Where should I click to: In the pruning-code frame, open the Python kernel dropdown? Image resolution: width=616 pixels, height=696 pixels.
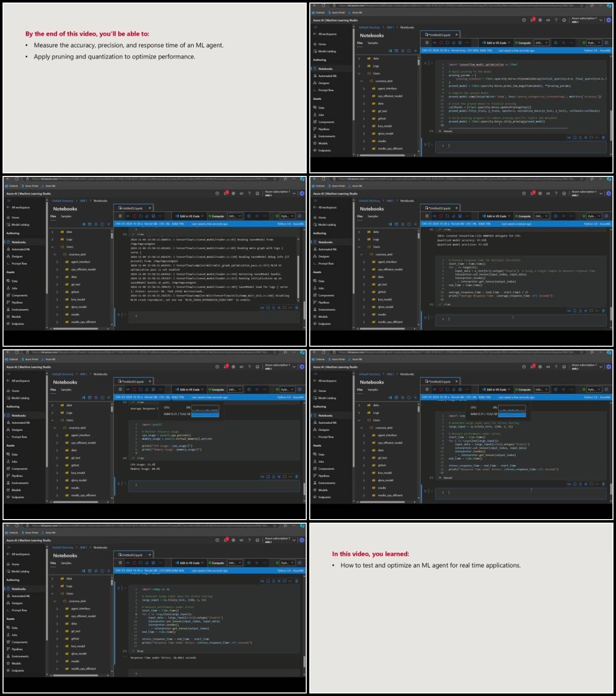point(594,43)
